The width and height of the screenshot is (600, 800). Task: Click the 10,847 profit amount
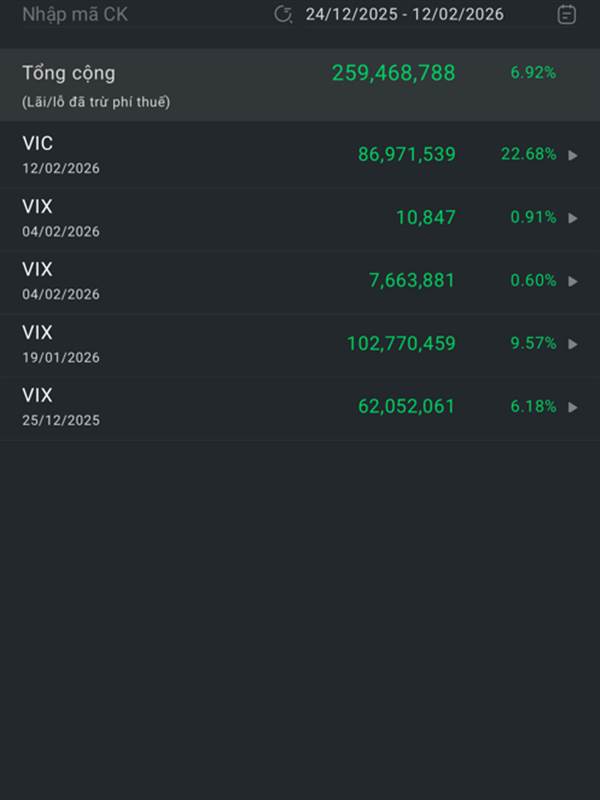[x=425, y=217]
